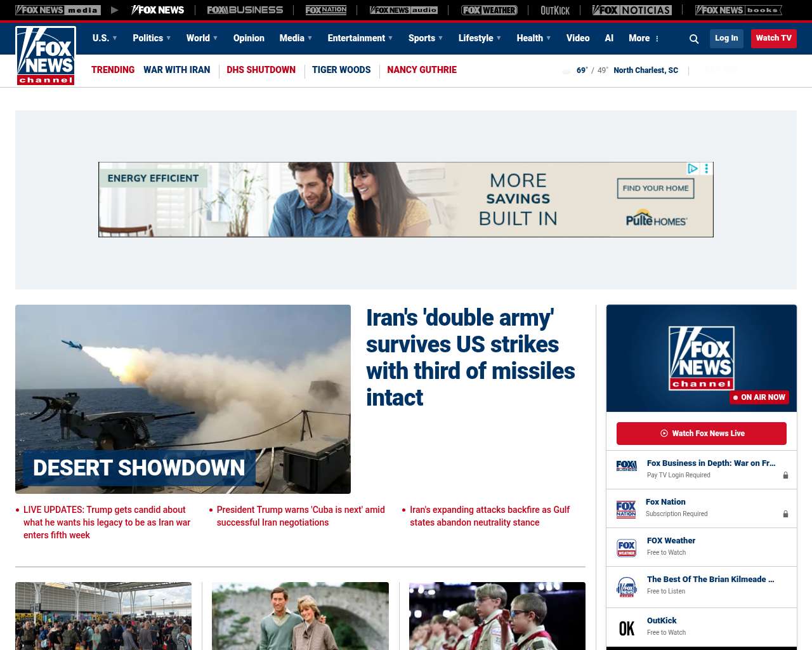
Task: Click the Brian Kilmeade show radio icon
Action: coord(627,587)
